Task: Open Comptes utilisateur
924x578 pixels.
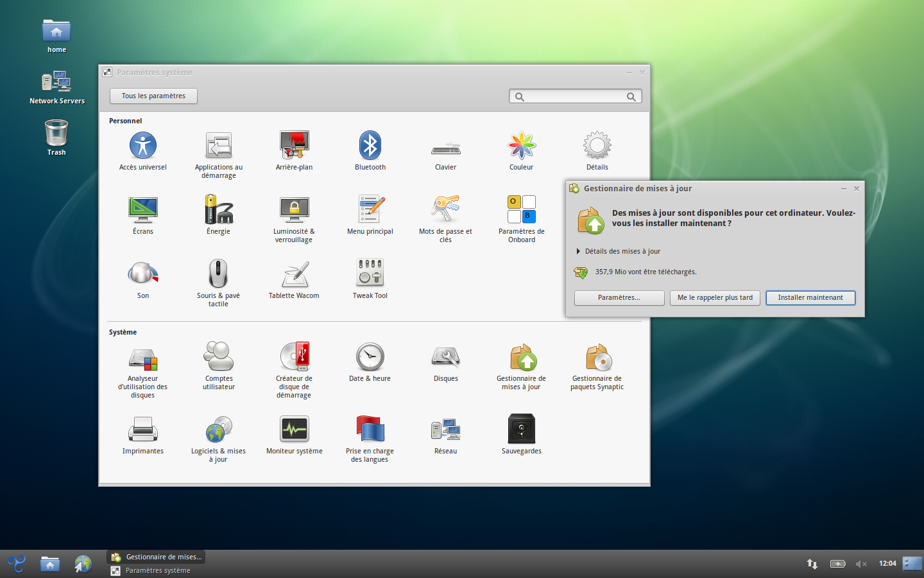Action: pyautogui.click(x=219, y=367)
